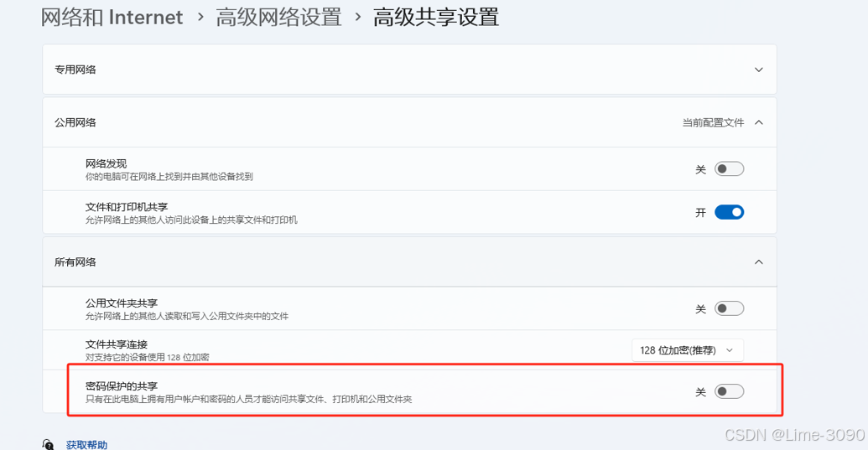Click the 密码保护的共享 setting title
Image resolution: width=868 pixels, height=450 pixels.
[122, 385]
